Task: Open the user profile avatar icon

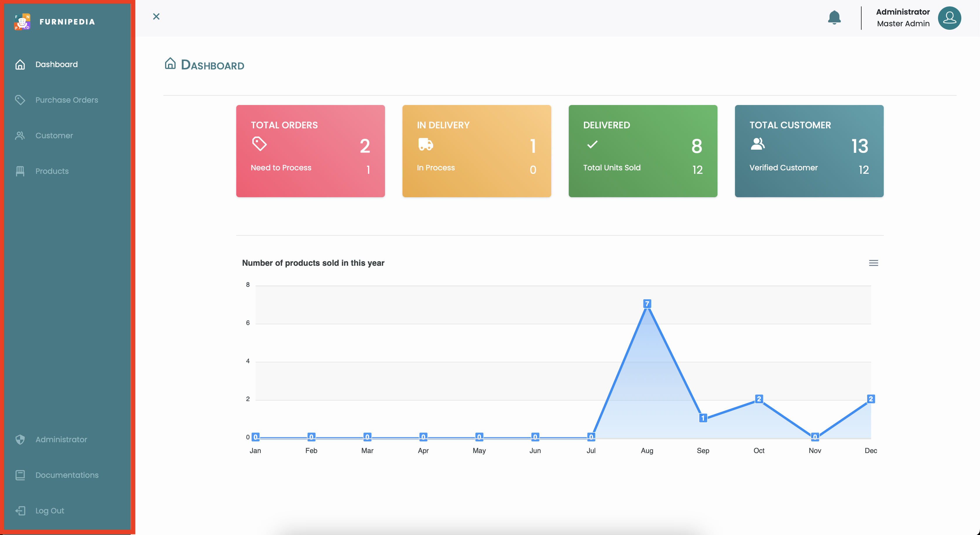Action: tap(949, 18)
